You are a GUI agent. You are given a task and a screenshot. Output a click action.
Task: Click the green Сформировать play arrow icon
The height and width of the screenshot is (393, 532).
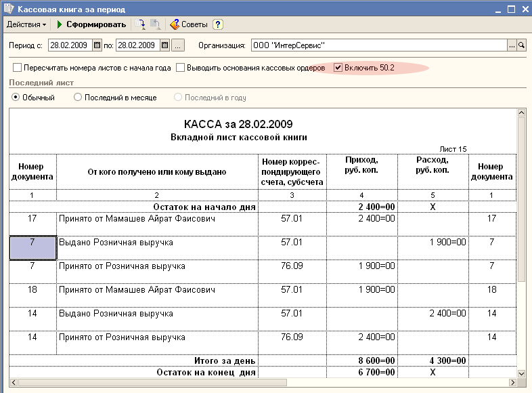click(60, 24)
